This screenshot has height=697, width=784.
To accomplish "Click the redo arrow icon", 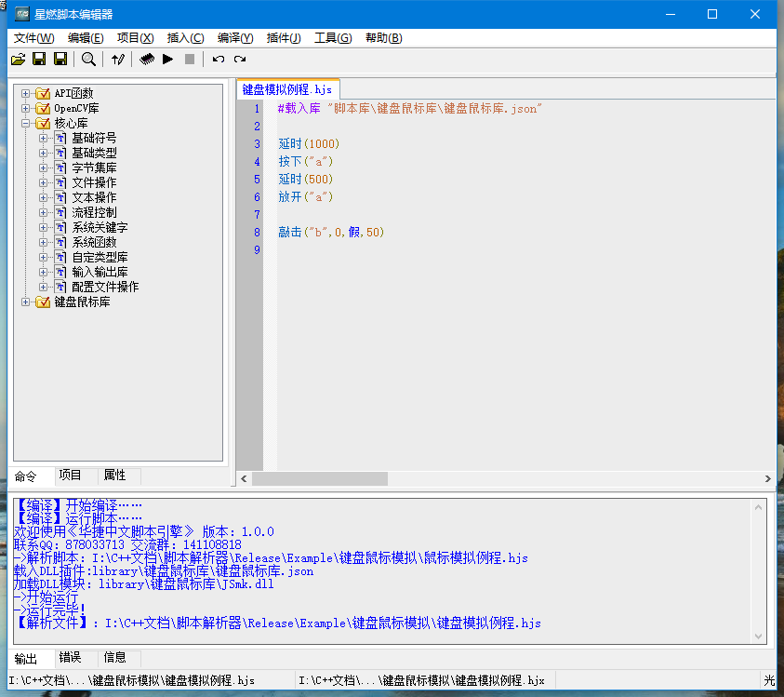I will 240,59.
